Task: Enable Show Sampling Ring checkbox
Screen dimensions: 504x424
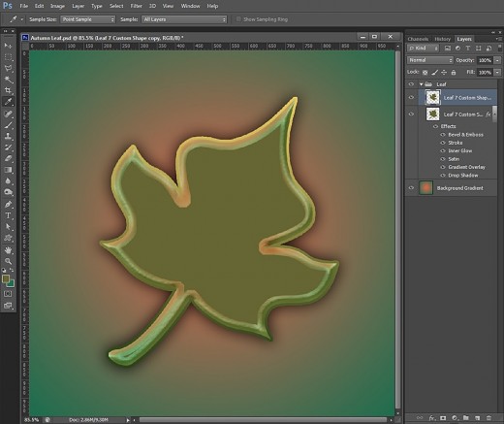Action: coord(238,19)
